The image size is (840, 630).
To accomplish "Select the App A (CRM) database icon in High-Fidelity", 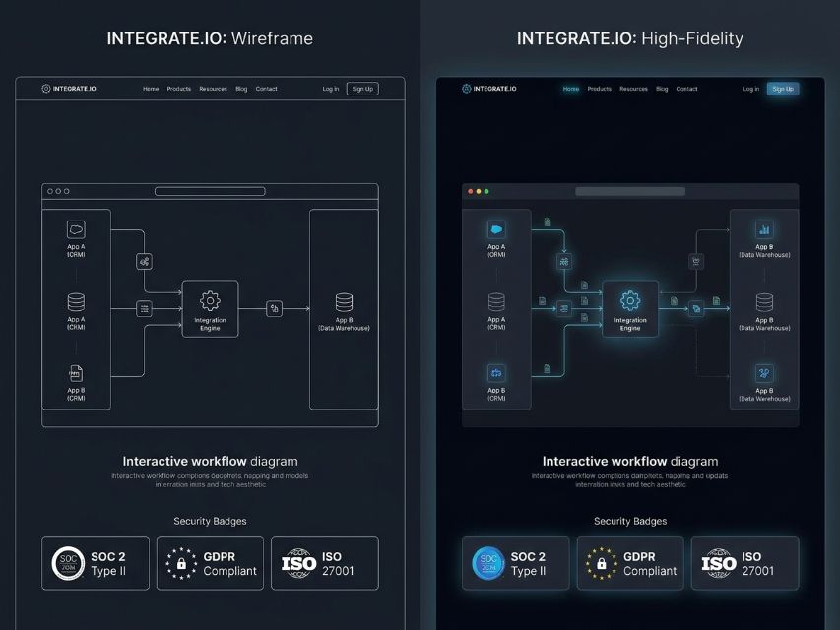I will (496, 302).
